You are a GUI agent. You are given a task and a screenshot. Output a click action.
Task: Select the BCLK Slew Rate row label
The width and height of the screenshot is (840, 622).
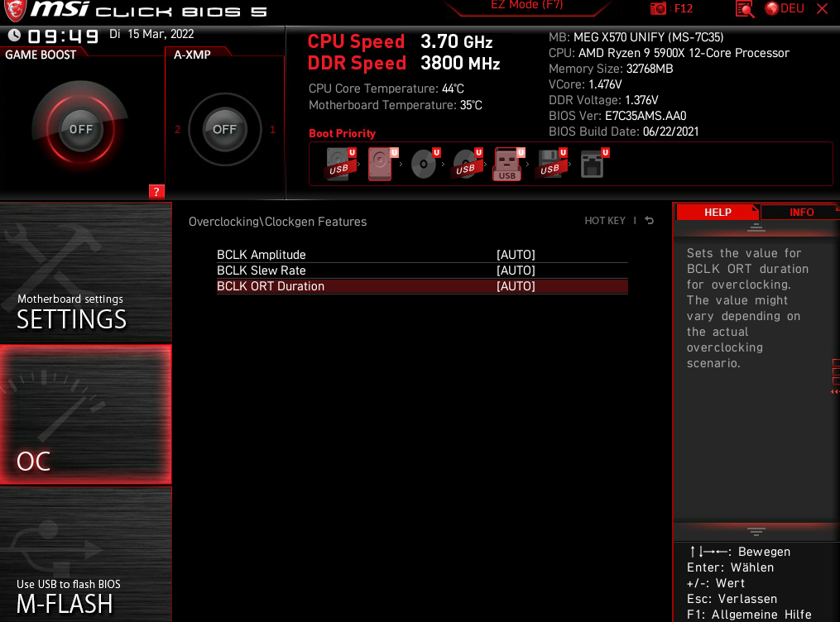(262, 270)
